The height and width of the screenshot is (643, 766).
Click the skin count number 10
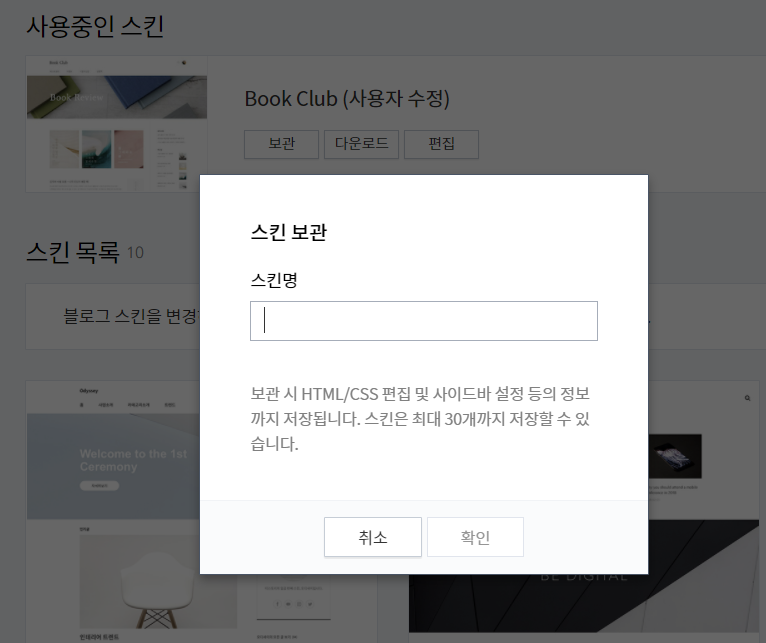[135, 253]
